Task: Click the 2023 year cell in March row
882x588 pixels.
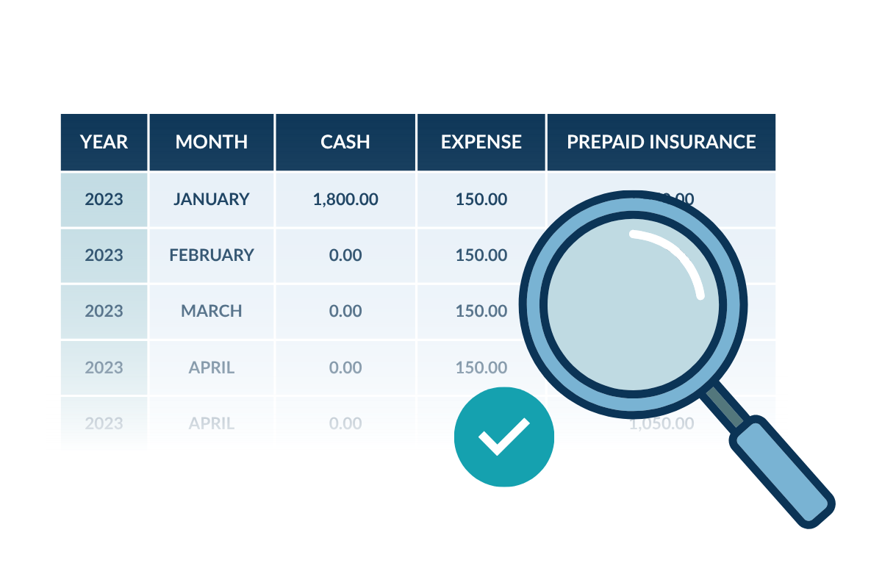Action: tap(104, 311)
